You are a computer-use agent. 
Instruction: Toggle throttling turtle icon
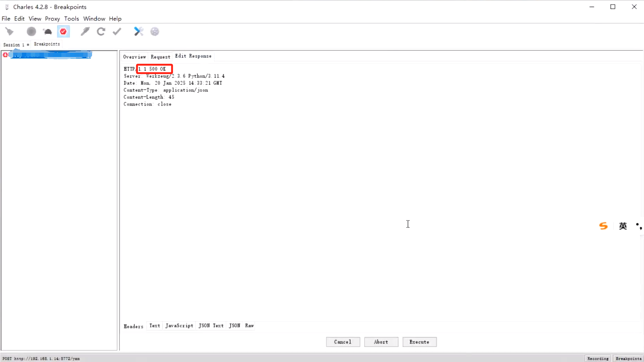coord(47,31)
